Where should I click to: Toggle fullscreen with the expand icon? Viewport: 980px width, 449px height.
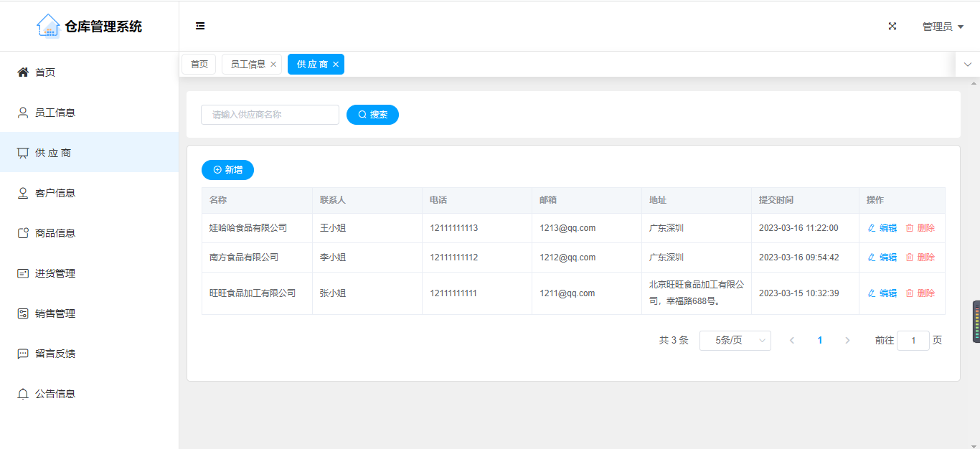892,26
